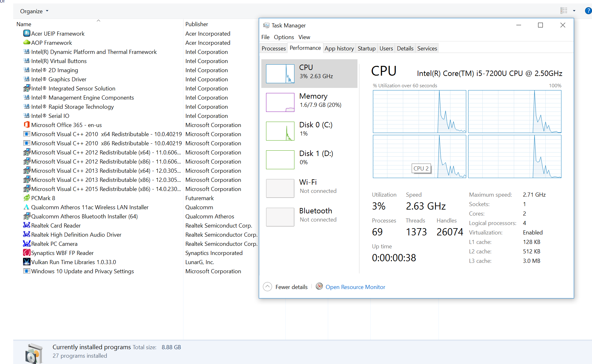Select the Wi-Fi performance panel
The width and height of the screenshot is (592, 364).
tap(309, 188)
